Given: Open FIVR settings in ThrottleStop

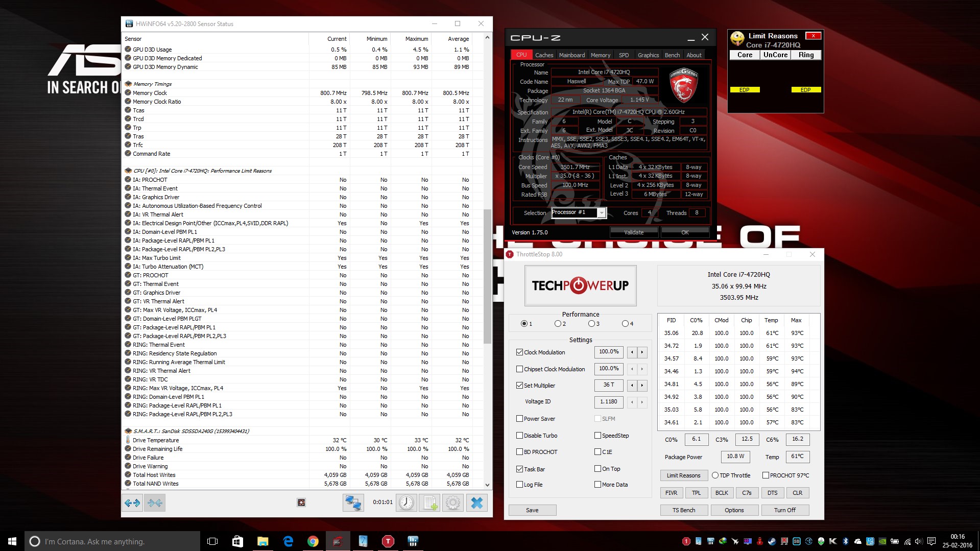Looking at the screenshot, I should click(x=671, y=493).
